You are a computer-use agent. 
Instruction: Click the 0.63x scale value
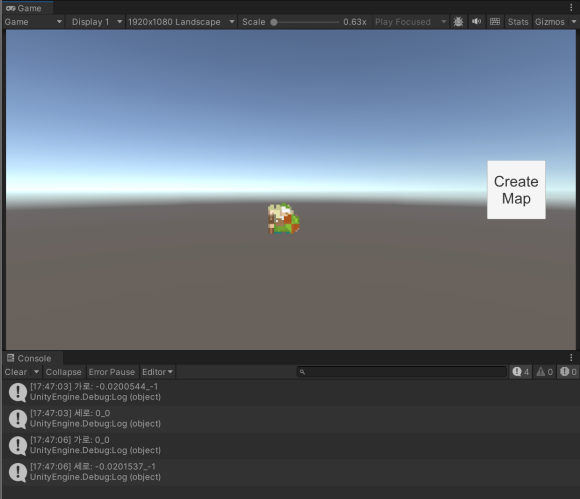click(x=354, y=22)
